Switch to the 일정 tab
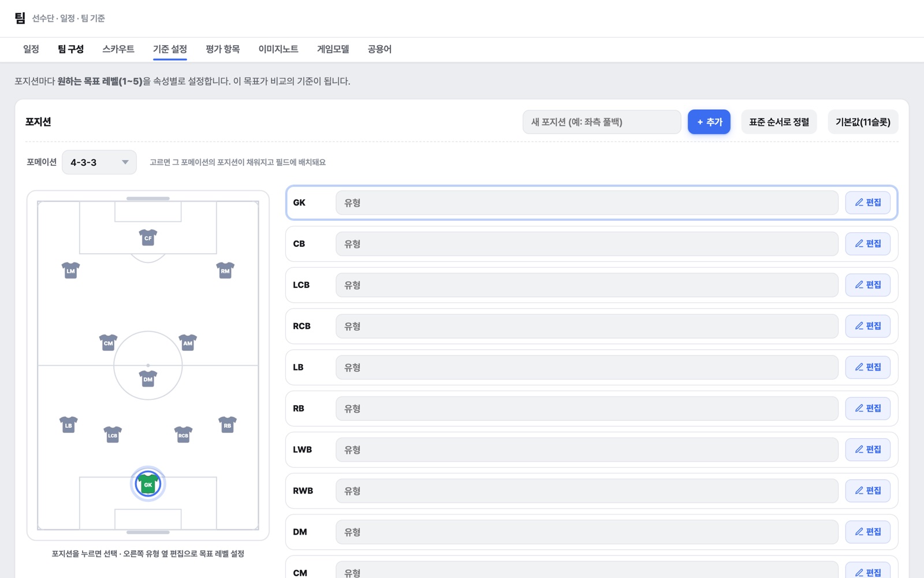This screenshot has width=924, height=578. pos(31,49)
